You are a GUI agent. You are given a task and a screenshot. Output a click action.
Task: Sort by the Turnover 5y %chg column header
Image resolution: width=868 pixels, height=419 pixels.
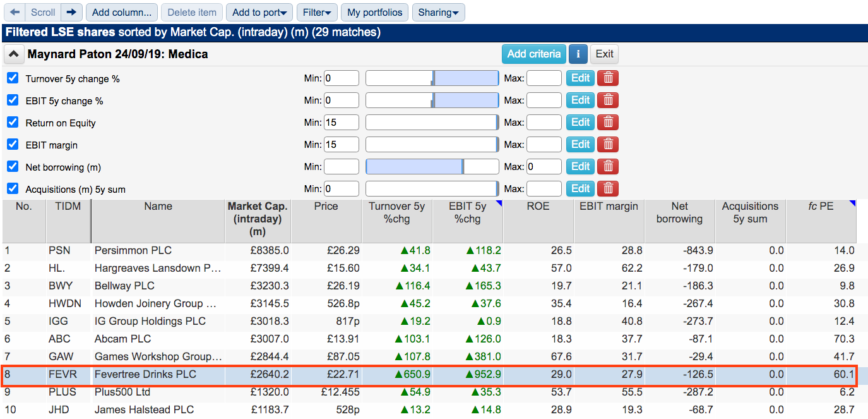397,221
